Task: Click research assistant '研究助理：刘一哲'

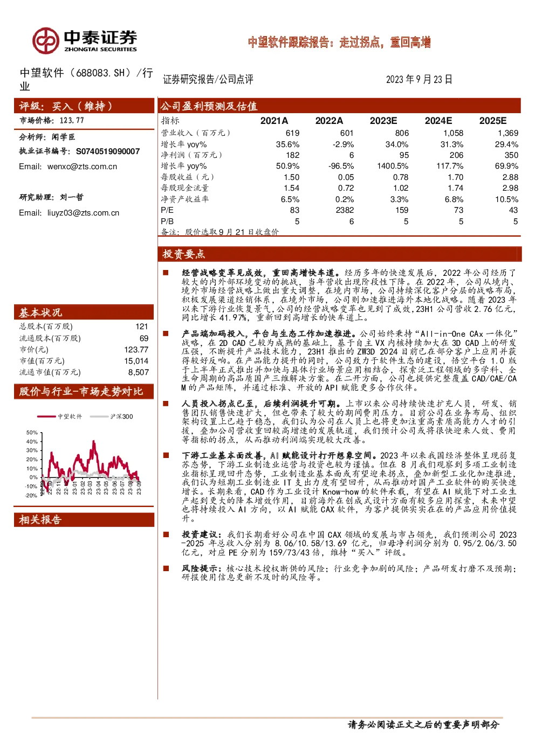Action: pyautogui.click(x=51, y=197)
